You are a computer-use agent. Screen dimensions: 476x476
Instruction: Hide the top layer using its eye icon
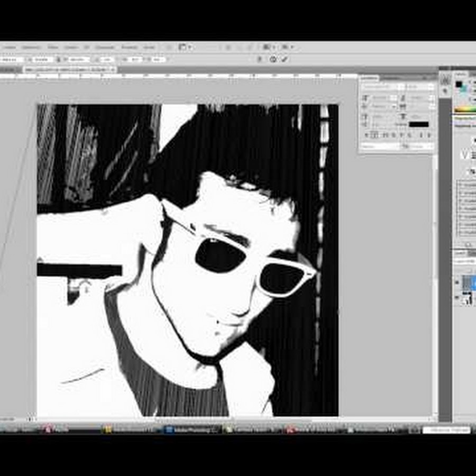(457, 283)
